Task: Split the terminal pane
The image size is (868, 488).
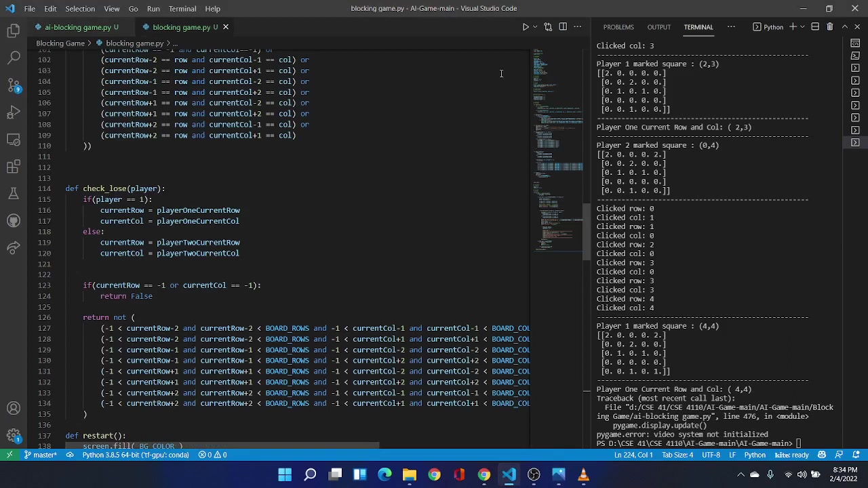Action: point(815,26)
